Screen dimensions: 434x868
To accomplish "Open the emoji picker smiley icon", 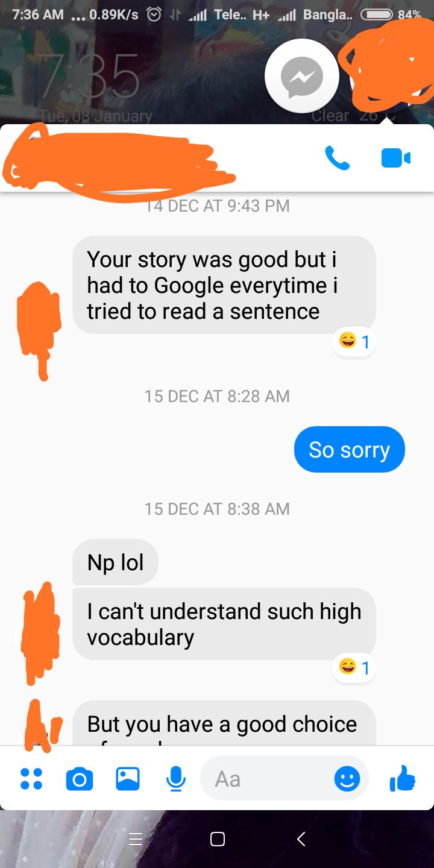I will pyautogui.click(x=347, y=779).
